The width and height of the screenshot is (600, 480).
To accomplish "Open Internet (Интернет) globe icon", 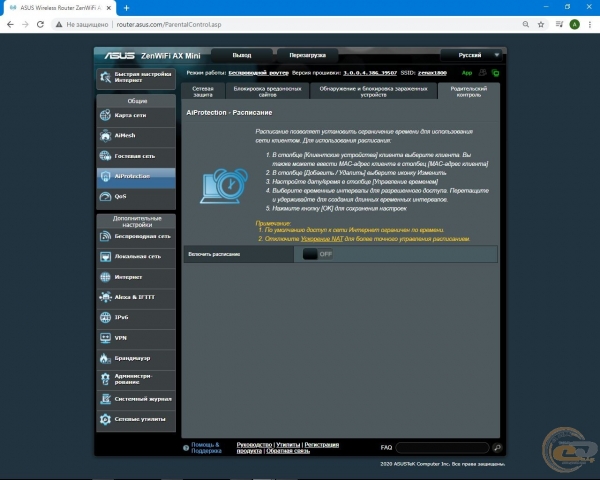I will click(x=105, y=277).
